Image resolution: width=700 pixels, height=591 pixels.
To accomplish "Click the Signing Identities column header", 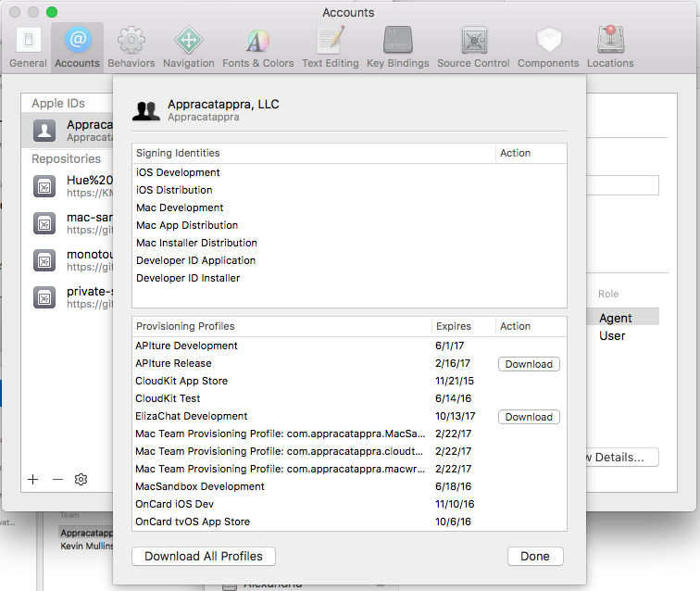I will (313, 153).
